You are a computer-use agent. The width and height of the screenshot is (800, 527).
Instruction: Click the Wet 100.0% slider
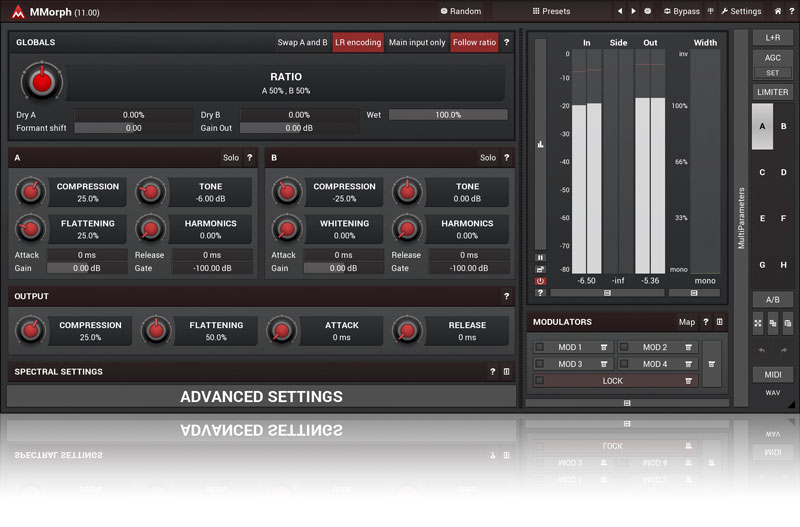coord(448,115)
